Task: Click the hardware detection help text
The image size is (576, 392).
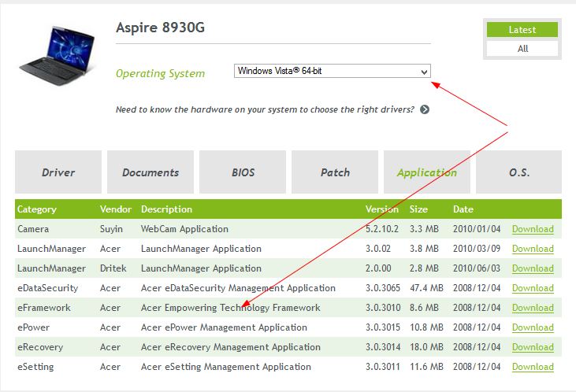Action: tap(265, 109)
